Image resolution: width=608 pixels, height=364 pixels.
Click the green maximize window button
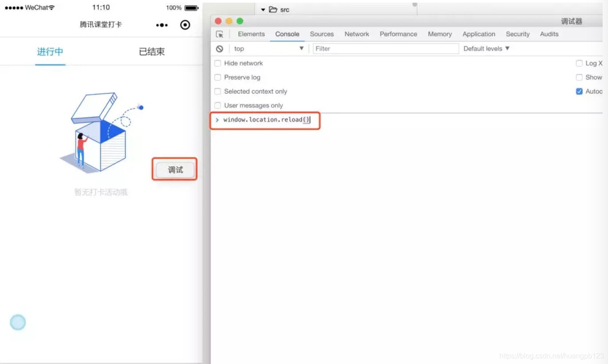click(240, 21)
